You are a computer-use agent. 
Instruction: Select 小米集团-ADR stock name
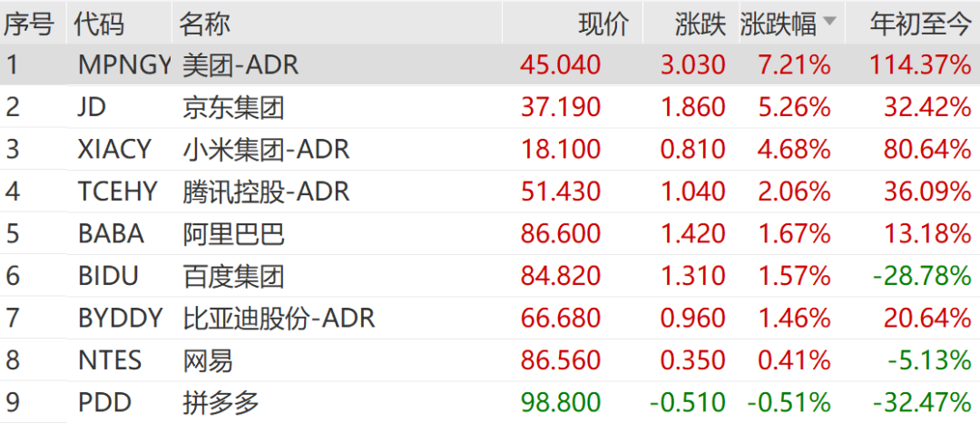pyautogui.click(x=266, y=150)
